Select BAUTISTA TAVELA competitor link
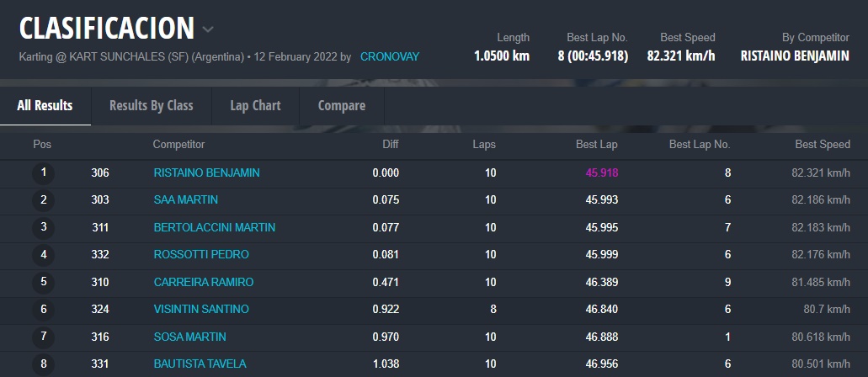The width and height of the screenshot is (868, 377). coord(200,364)
